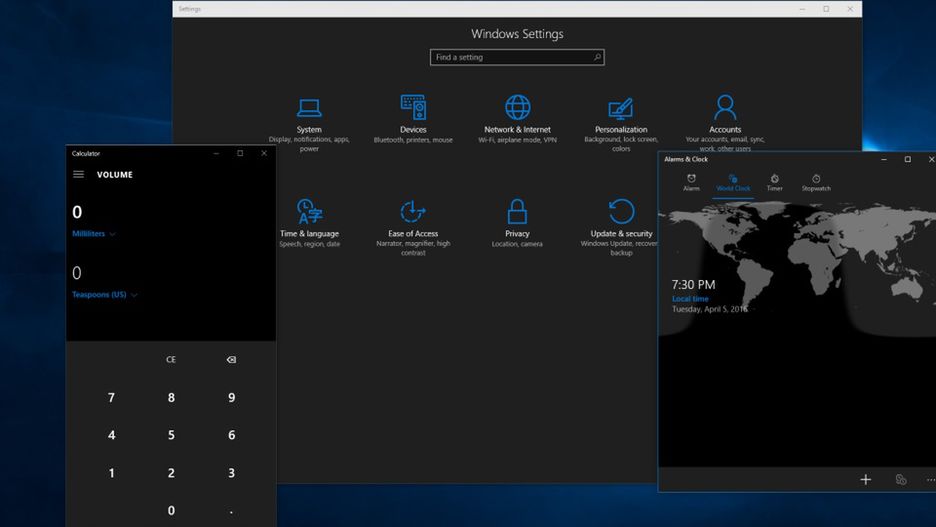The height and width of the screenshot is (527, 936).
Task: Add a new clock with the plus icon
Action: (866, 479)
